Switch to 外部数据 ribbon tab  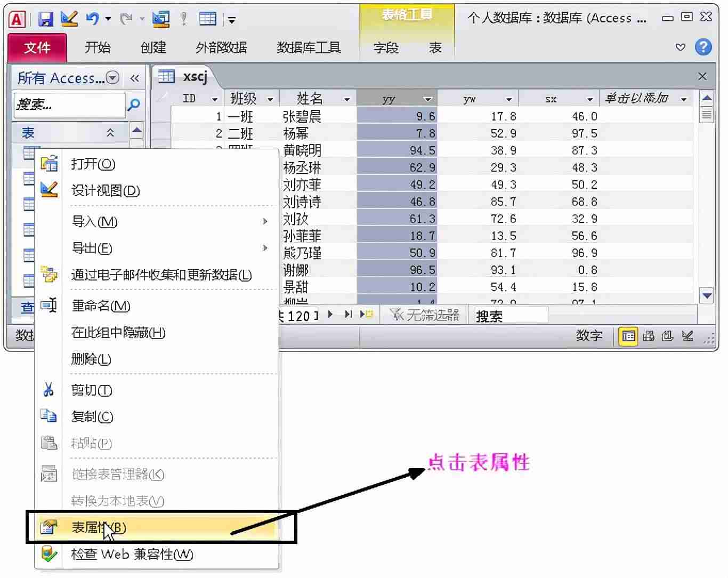tap(221, 47)
